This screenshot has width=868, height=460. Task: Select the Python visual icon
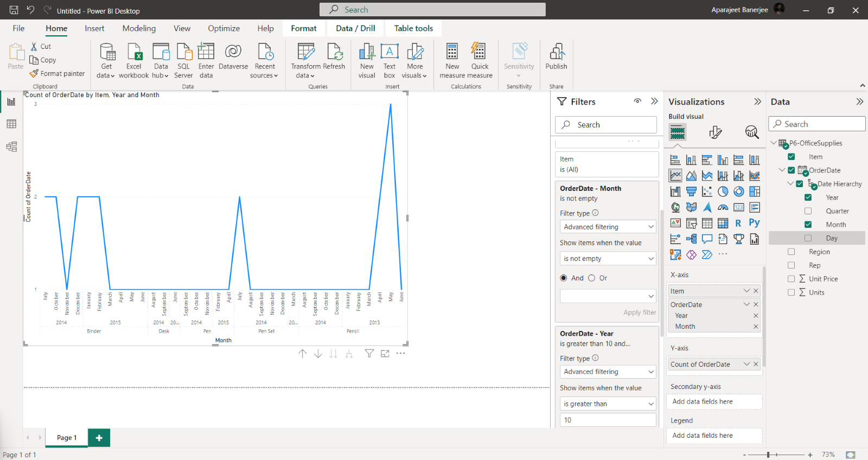(x=754, y=223)
